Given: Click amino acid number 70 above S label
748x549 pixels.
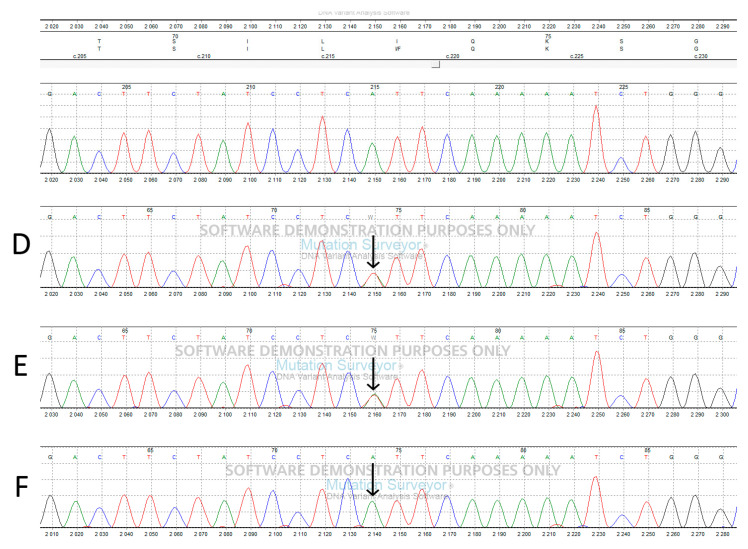Looking at the screenshot, I should click(x=175, y=36).
